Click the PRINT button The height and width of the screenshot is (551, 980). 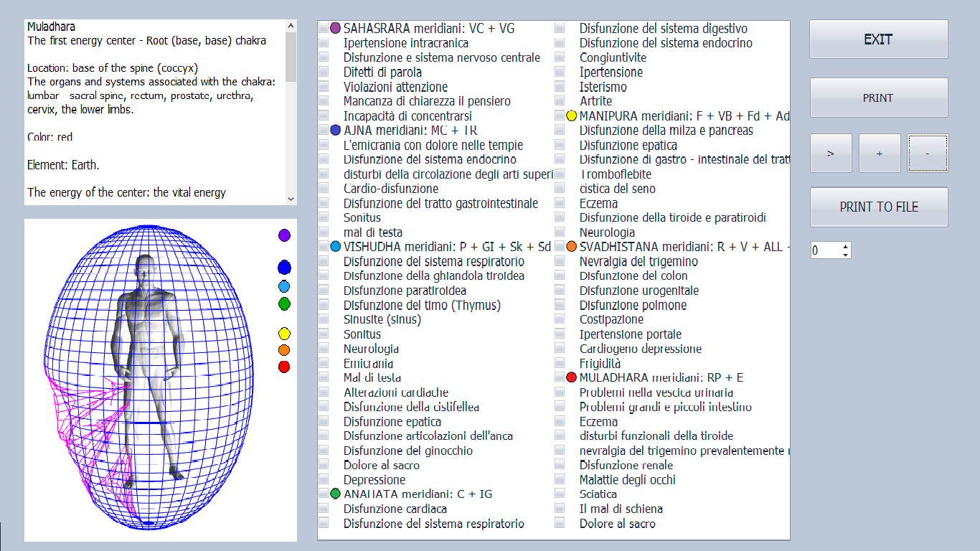pos(879,98)
